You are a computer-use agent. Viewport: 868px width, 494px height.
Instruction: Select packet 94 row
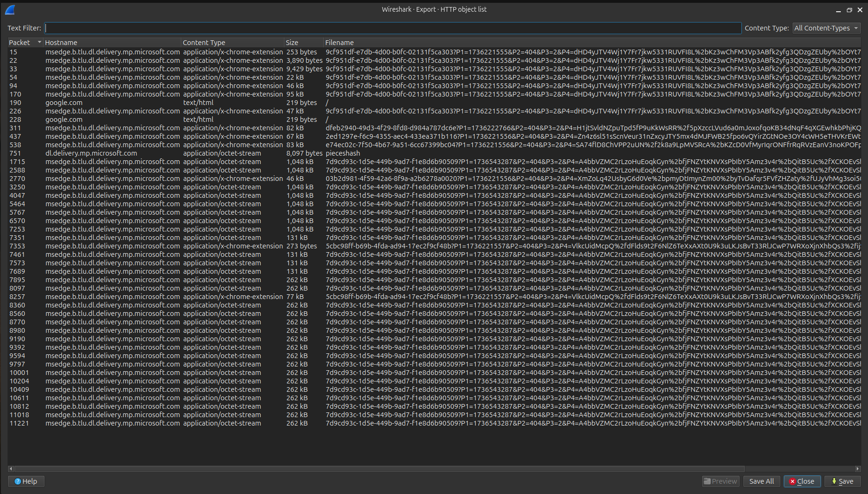[434, 86]
